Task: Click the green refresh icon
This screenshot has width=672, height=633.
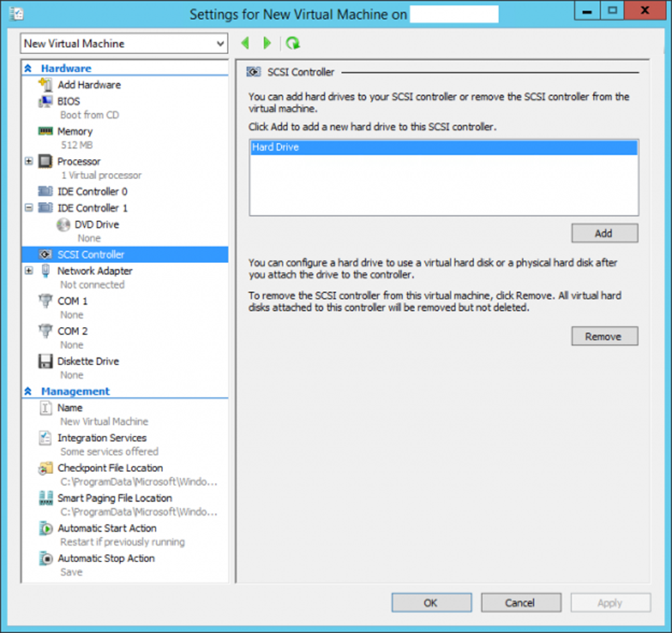Action: (293, 43)
